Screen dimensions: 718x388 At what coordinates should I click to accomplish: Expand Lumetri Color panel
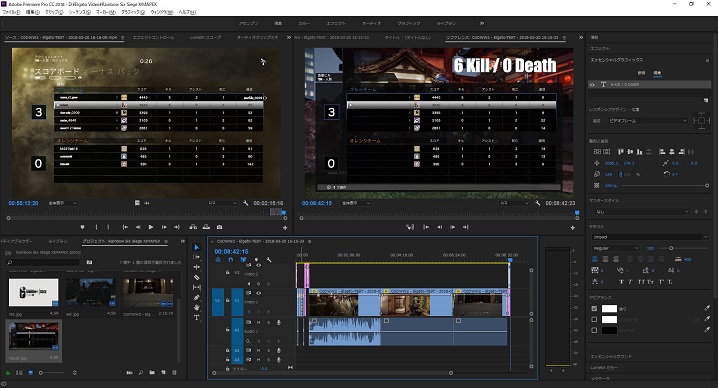click(604, 367)
